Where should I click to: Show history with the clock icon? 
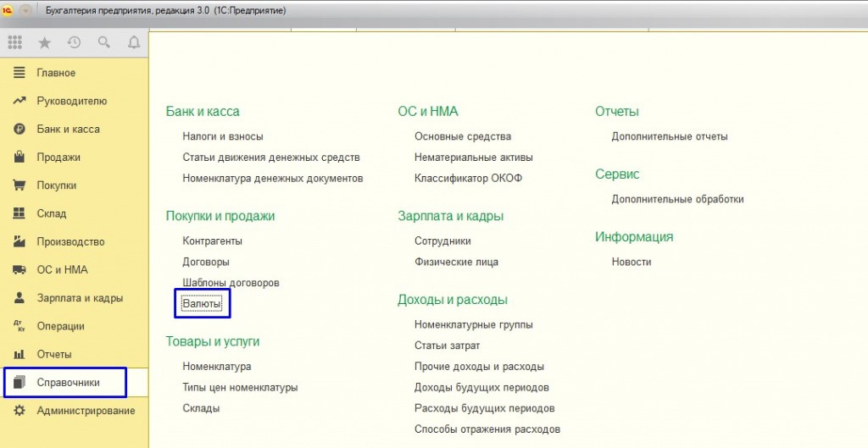(x=74, y=41)
